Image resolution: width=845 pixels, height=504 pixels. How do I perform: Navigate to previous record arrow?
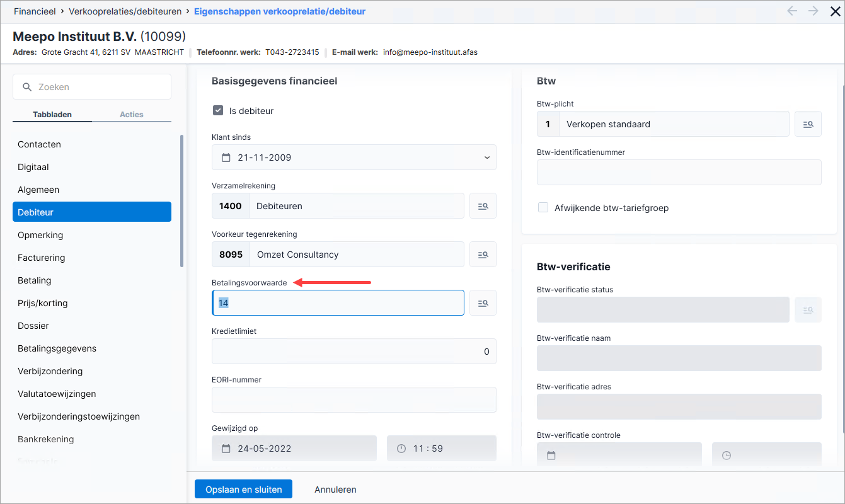(x=792, y=11)
